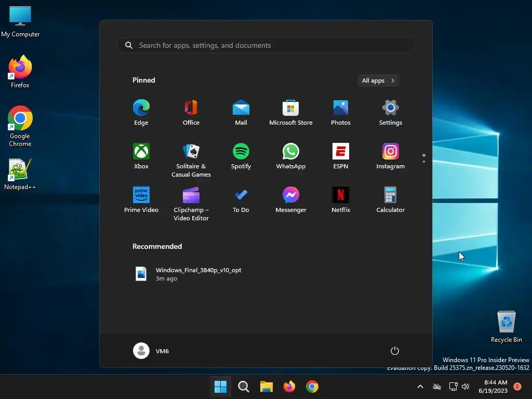This screenshot has height=399, width=532.
Task: Select My Computer desktop icon
Action: [x=20, y=21]
